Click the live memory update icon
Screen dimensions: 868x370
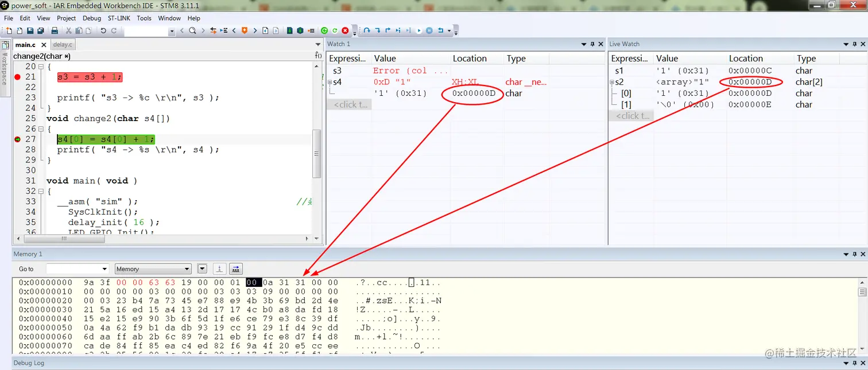(235, 268)
